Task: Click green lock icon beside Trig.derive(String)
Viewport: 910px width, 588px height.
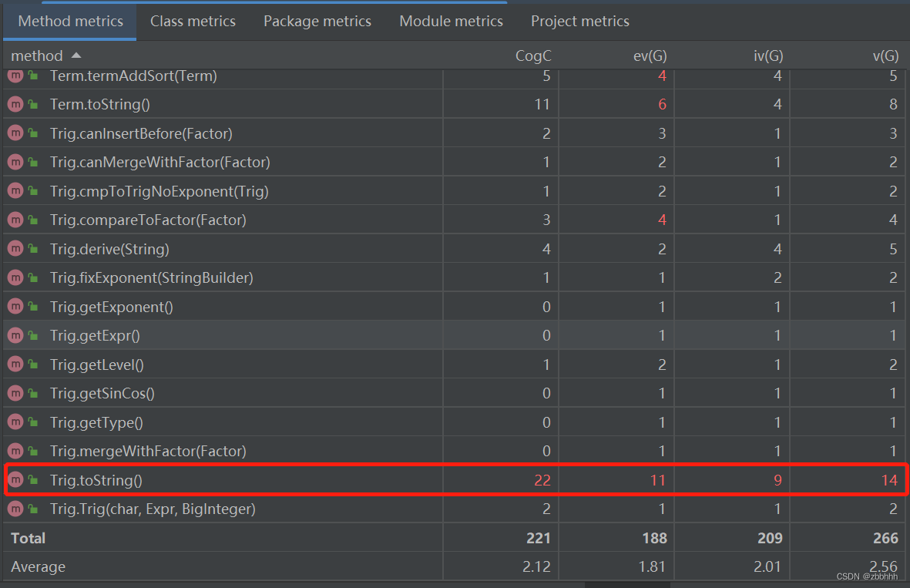Action: 34,248
